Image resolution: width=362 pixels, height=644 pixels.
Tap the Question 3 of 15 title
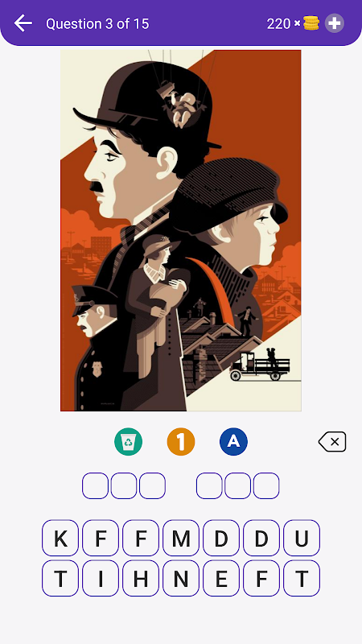97,24
